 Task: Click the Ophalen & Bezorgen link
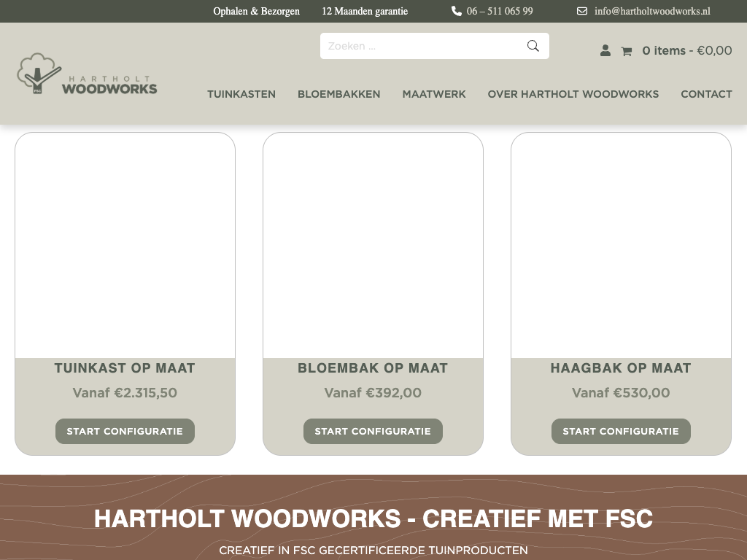[x=256, y=11]
